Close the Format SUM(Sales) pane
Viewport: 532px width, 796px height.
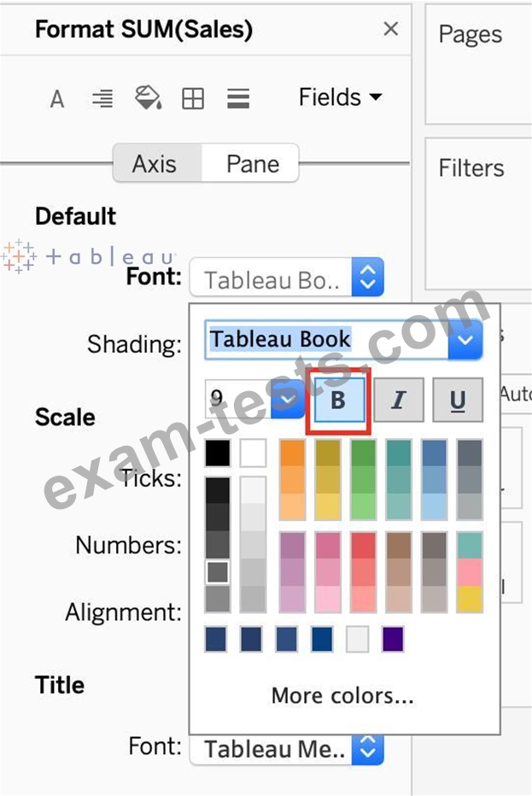(x=390, y=29)
